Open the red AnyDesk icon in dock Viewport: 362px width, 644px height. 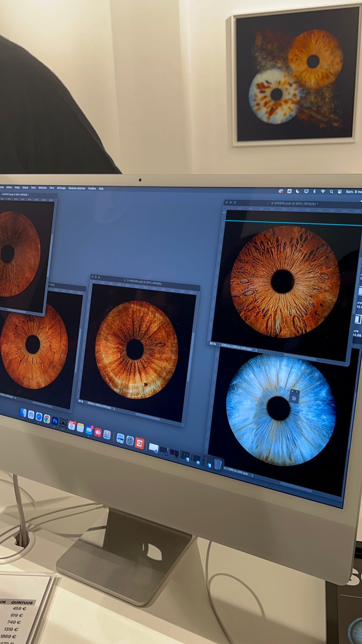(98, 432)
